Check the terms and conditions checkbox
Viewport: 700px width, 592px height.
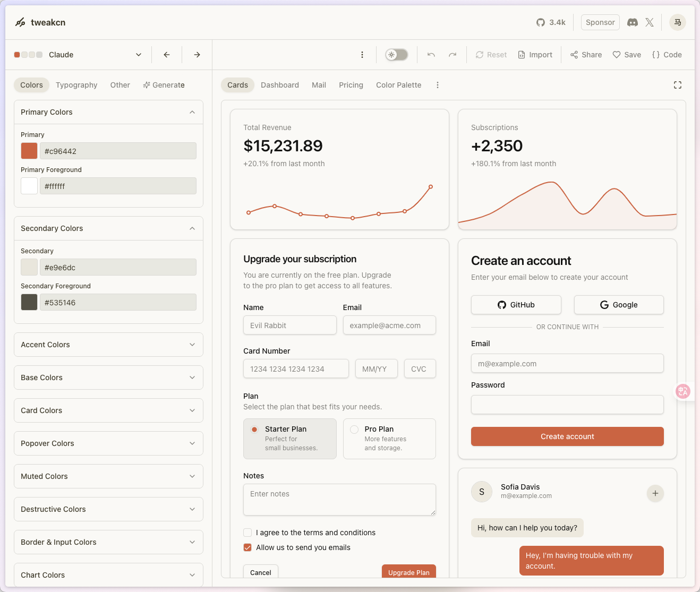point(247,533)
